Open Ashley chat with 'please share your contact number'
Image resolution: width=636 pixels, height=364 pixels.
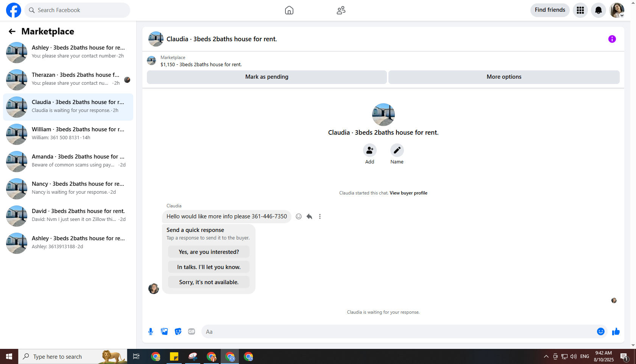pyautogui.click(x=68, y=53)
